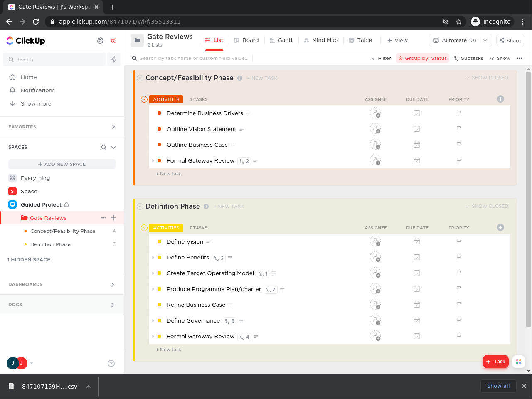Click status square of Outline Business Case
The image size is (532, 399).
(x=159, y=145)
